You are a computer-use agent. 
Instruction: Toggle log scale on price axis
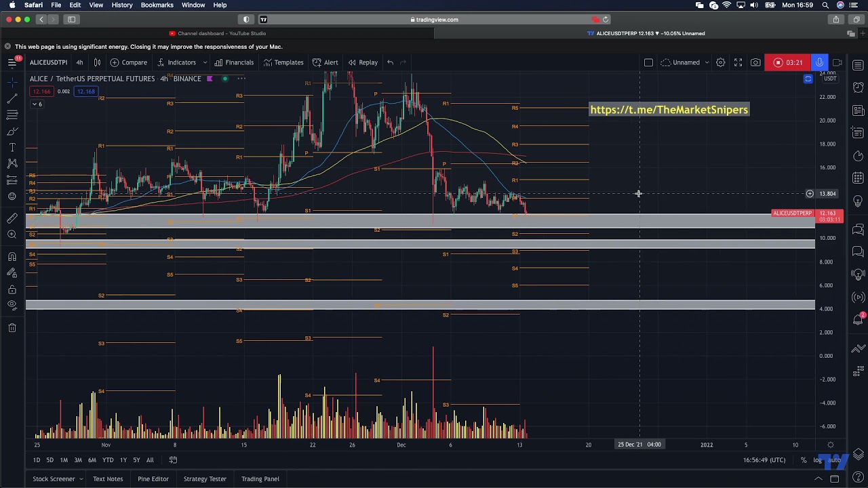(x=817, y=460)
